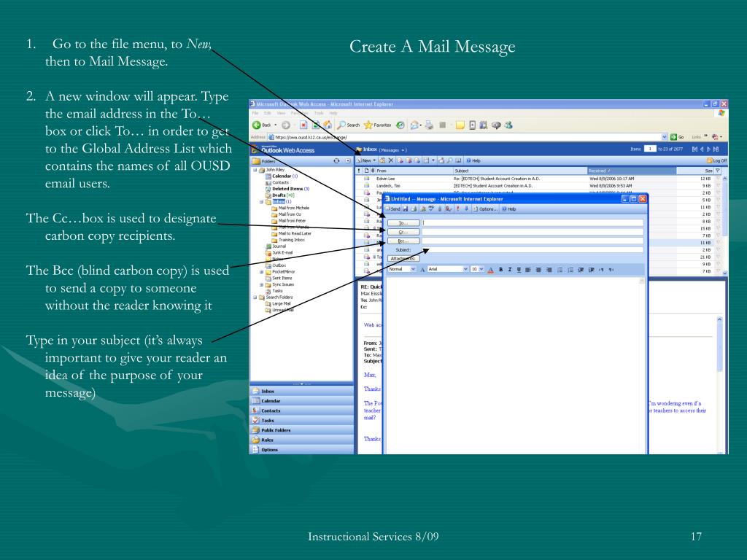Click the browser Mail icon

415,125
